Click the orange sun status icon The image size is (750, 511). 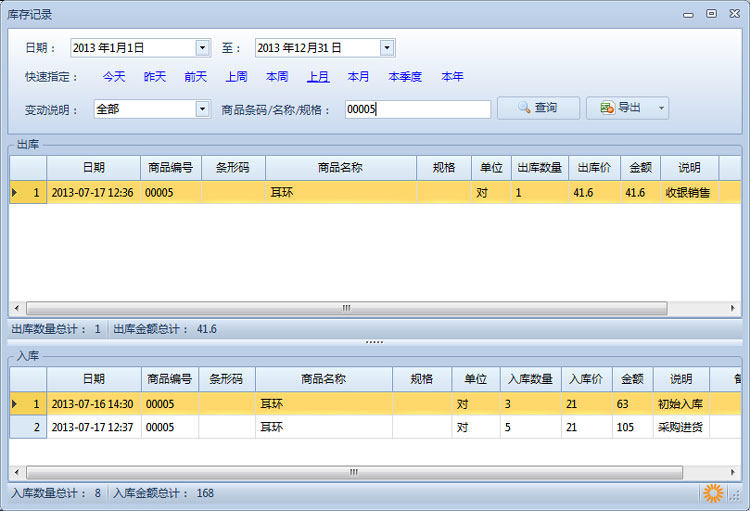pos(713,493)
